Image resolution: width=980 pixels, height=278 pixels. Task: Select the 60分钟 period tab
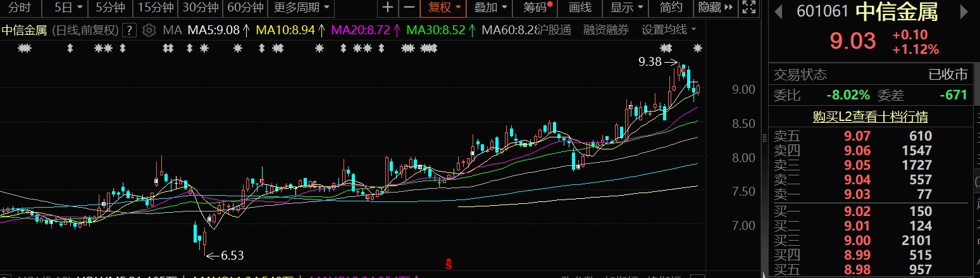(245, 8)
